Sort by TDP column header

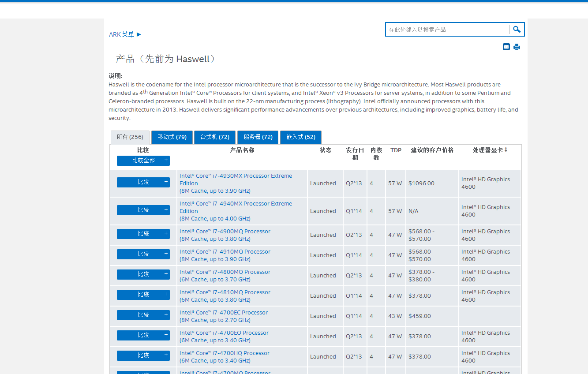pyautogui.click(x=396, y=150)
